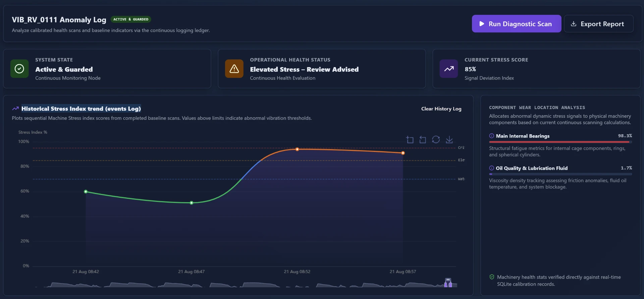Click the purple trend icon beside Current Stress Score
The height and width of the screenshot is (299, 644).
449,69
